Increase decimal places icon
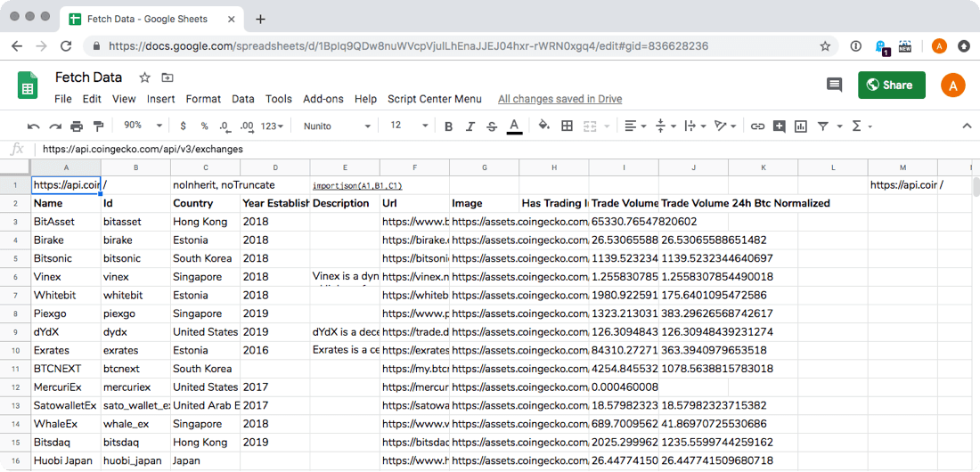 tap(247, 126)
